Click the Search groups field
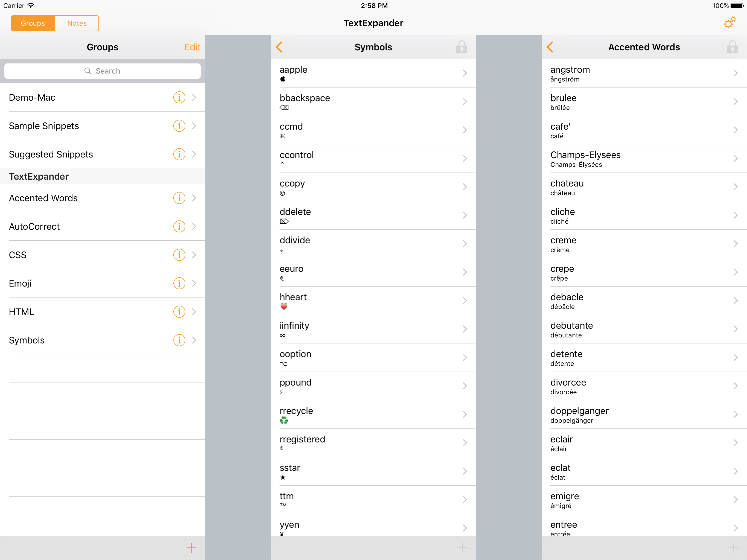The height and width of the screenshot is (560, 747). (102, 71)
